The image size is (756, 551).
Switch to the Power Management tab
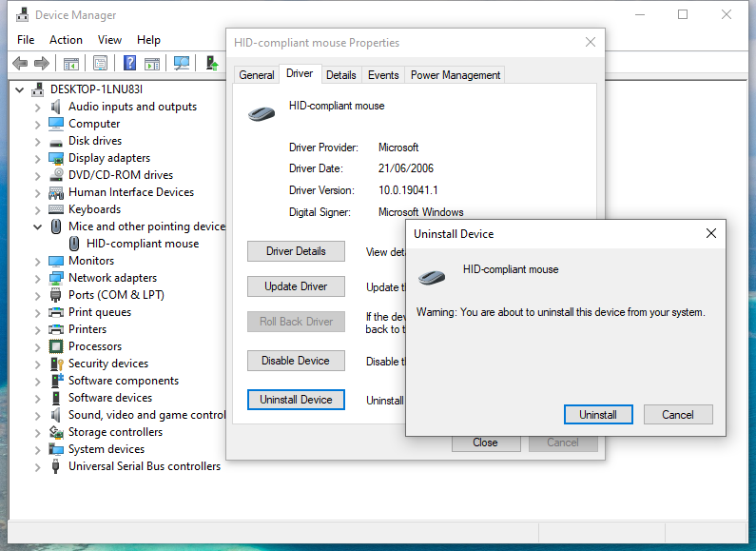pos(455,75)
